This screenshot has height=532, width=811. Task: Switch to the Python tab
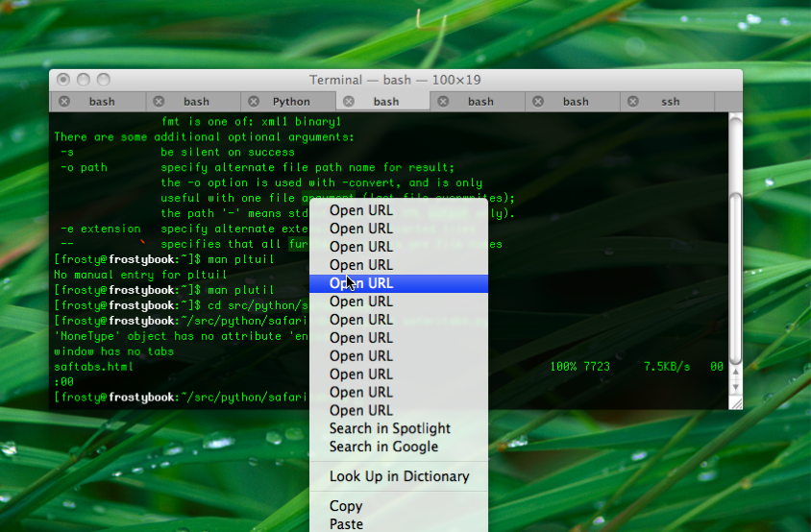(x=291, y=102)
